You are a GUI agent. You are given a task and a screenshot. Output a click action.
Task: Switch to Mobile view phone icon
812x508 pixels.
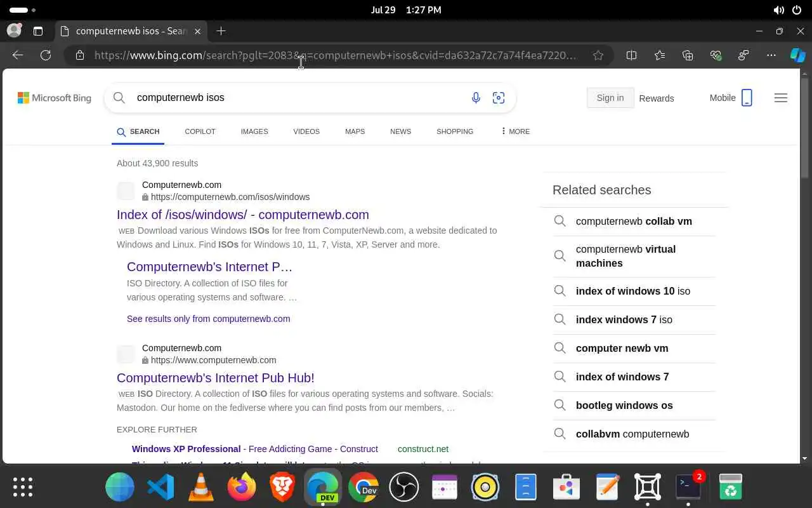(747, 98)
